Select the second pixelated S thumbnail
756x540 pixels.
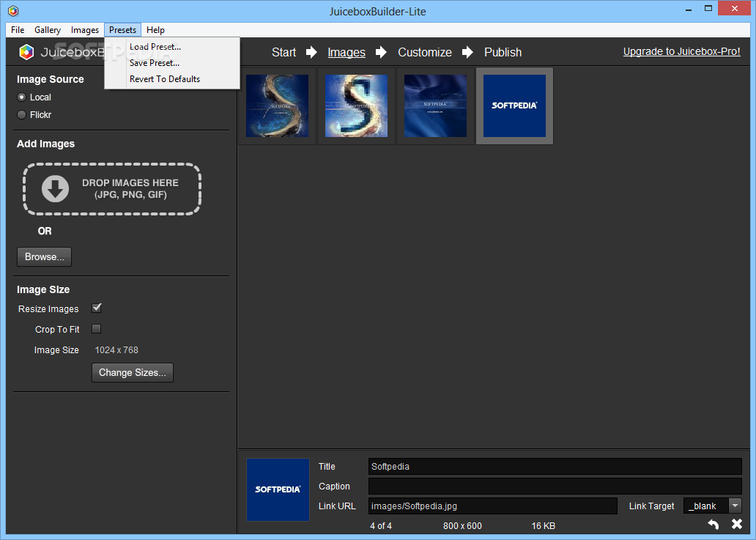click(x=356, y=106)
